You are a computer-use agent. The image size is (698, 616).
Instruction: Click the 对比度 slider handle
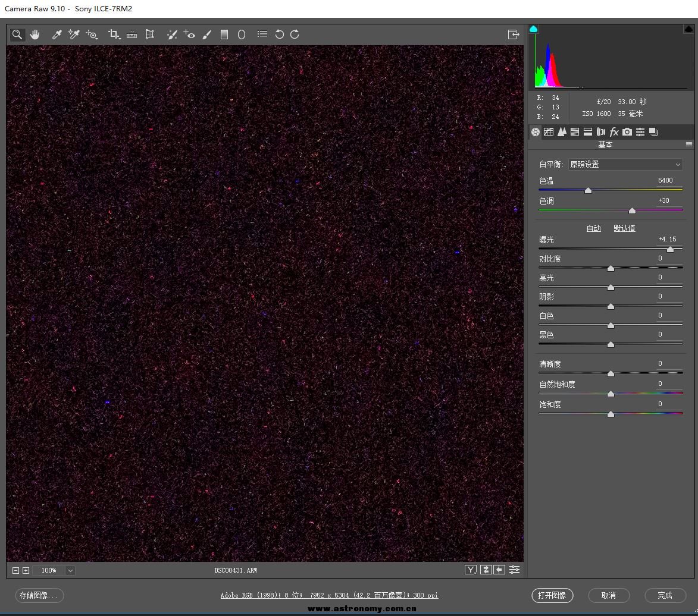(611, 269)
